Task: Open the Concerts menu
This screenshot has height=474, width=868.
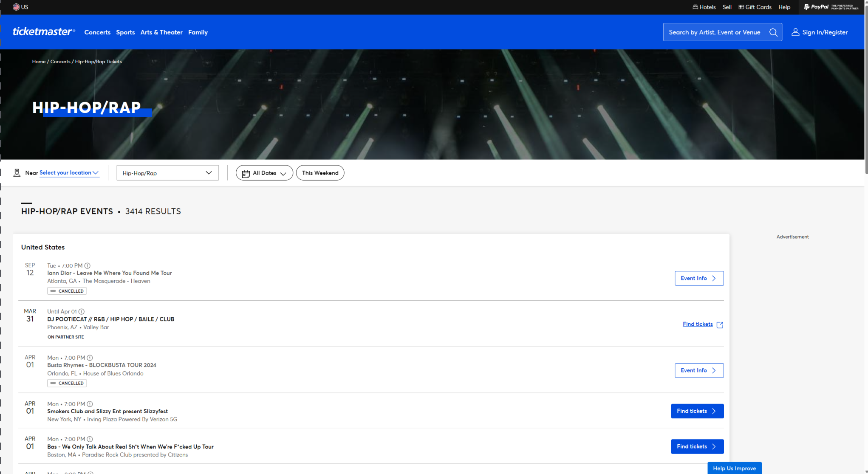Action: (97, 32)
